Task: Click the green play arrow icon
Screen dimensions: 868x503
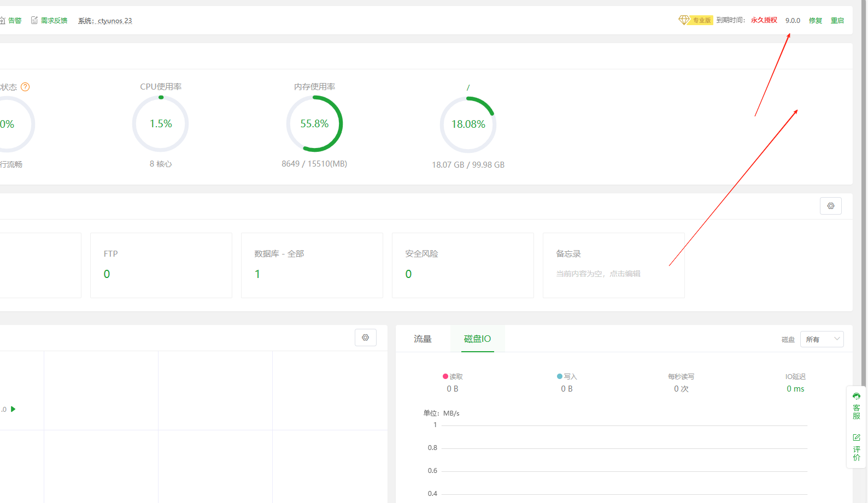Action: 13,409
